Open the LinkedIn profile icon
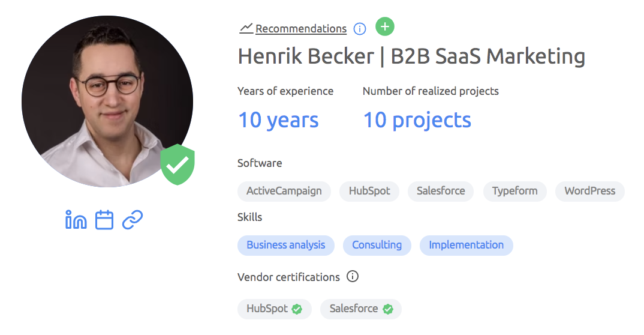This screenshot has width=644, height=335. (76, 220)
